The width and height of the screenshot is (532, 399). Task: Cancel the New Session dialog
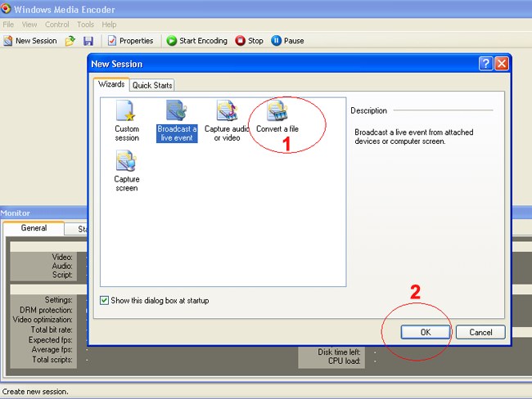(480, 332)
